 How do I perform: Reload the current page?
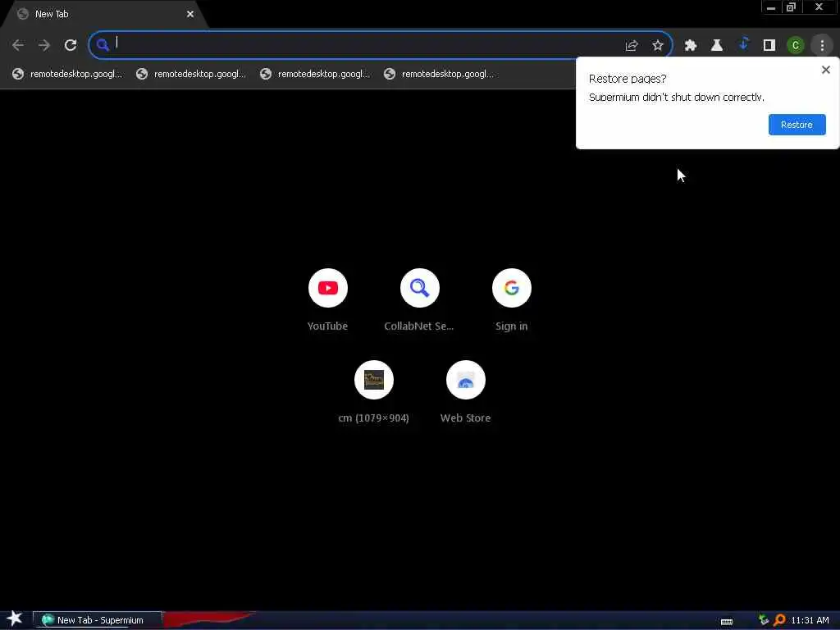tap(71, 45)
